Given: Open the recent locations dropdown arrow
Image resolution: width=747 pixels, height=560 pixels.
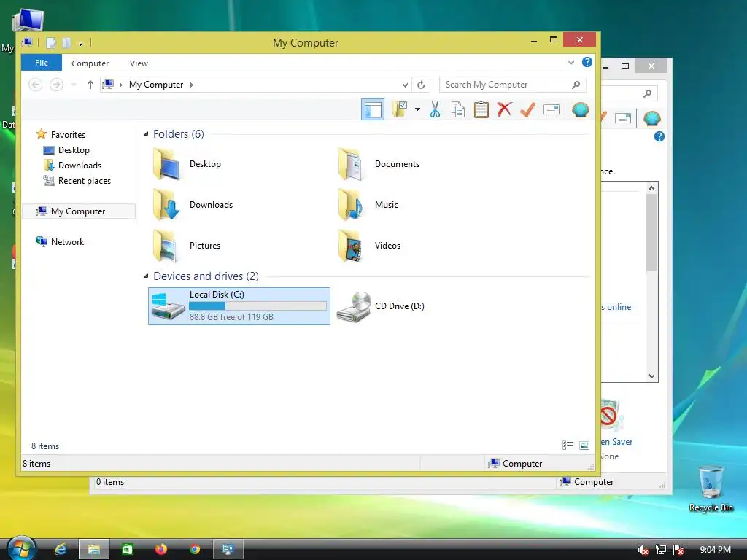Looking at the screenshot, I should (x=74, y=85).
